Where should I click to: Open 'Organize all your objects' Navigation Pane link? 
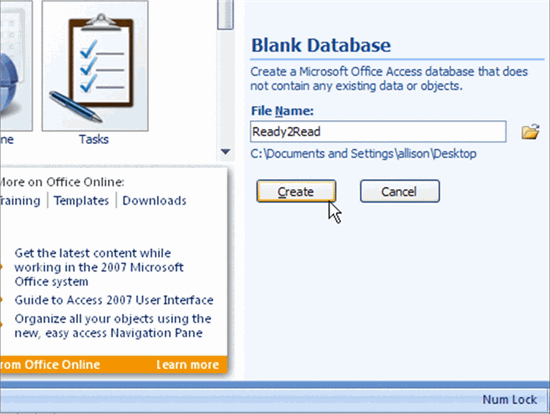[x=113, y=326]
